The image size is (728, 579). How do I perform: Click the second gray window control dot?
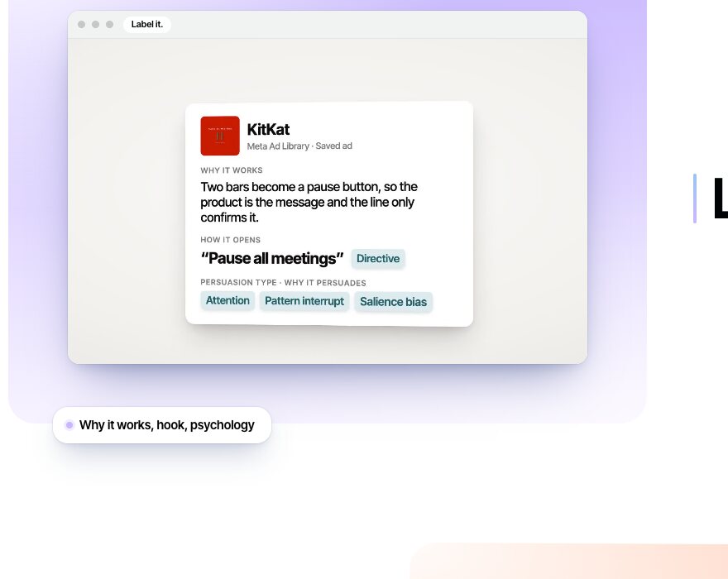[x=96, y=24]
